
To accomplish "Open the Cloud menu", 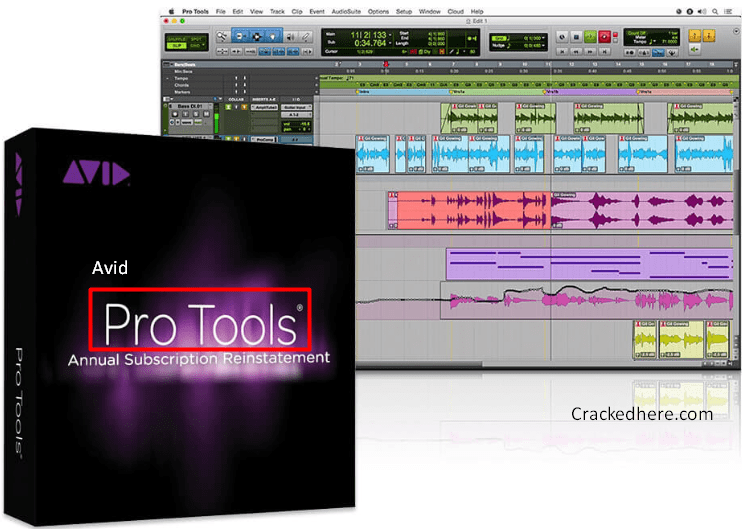I will tap(456, 11).
